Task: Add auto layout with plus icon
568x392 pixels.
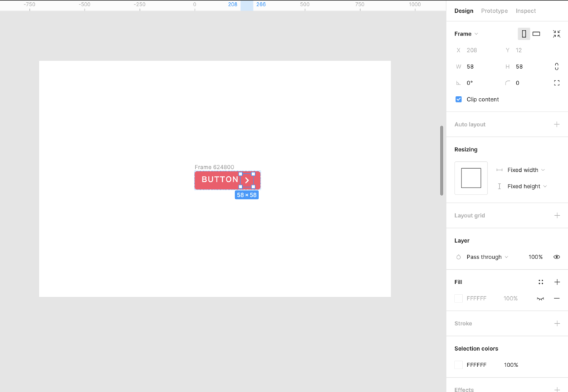Action: click(x=557, y=124)
